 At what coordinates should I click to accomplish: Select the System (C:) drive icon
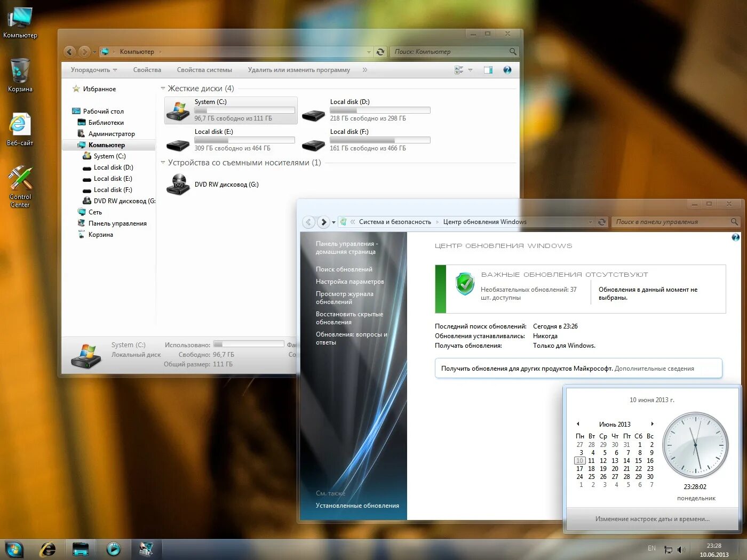coord(178,110)
